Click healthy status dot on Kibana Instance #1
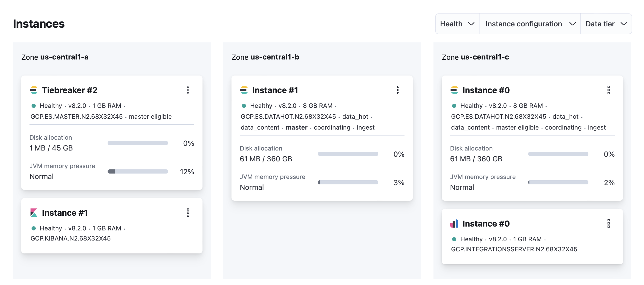The width and height of the screenshot is (644, 285). click(34, 228)
